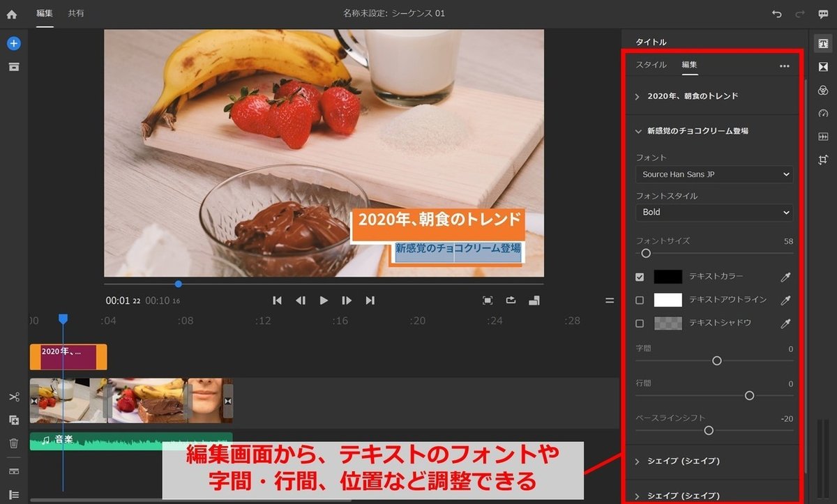The image size is (837, 504).
Task: Open the フォント dropdown showing Source Han Sans JP
Action: click(x=714, y=174)
